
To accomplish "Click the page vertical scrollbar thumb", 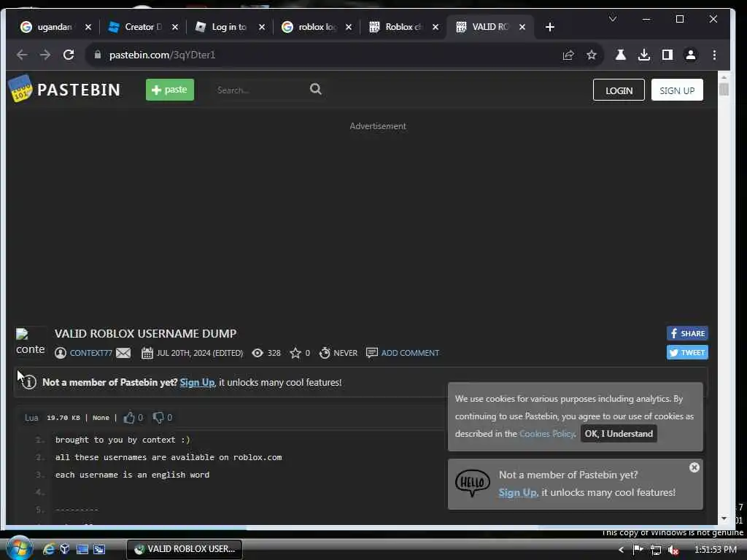I will pyautogui.click(x=724, y=89).
